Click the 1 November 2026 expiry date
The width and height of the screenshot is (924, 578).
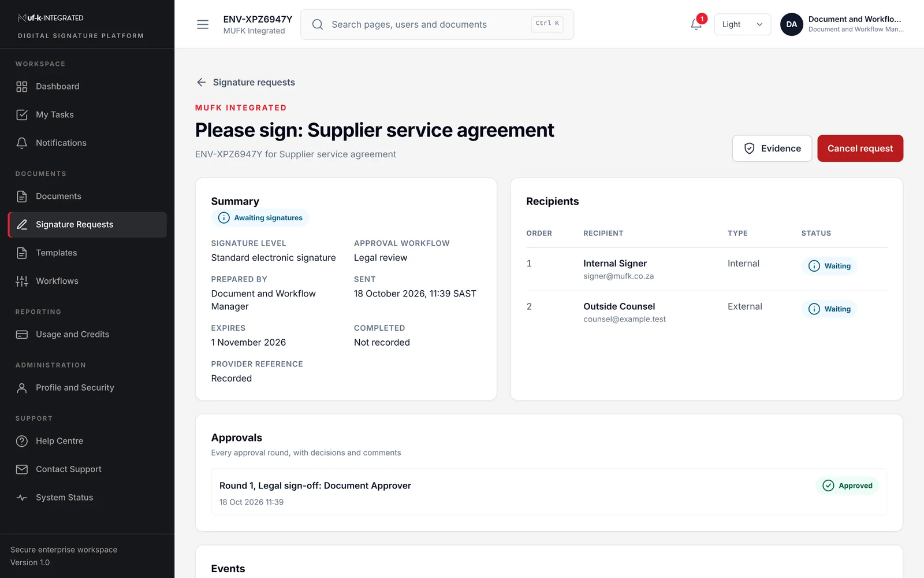point(248,343)
